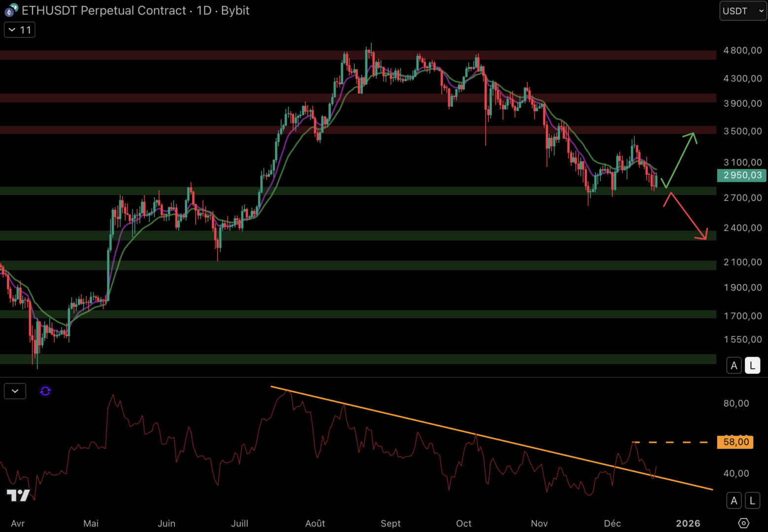This screenshot has height=532, width=768.
Task: Toggle auto scale (A) on price pane
Action: pyautogui.click(x=734, y=366)
